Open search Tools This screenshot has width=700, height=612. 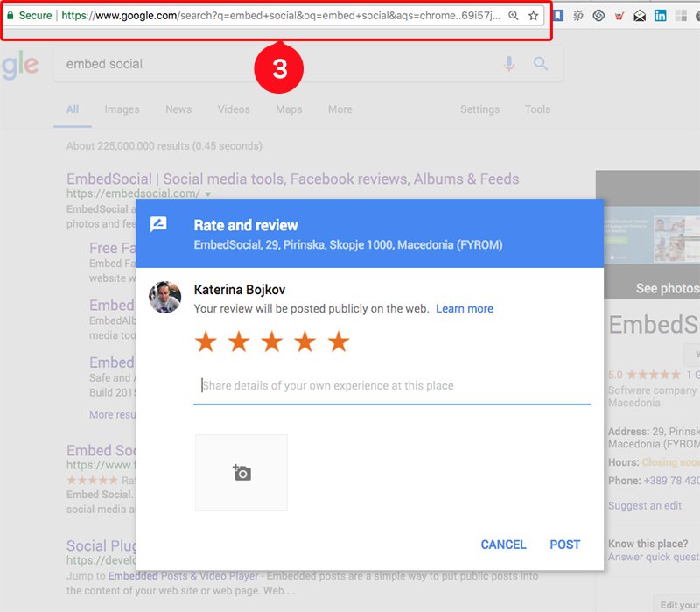tap(537, 109)
